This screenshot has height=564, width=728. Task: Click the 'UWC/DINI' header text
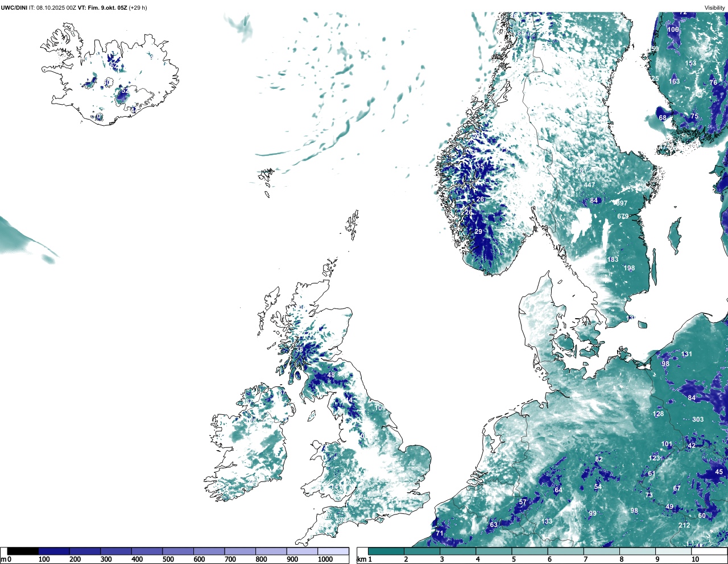tap(14, 7)
